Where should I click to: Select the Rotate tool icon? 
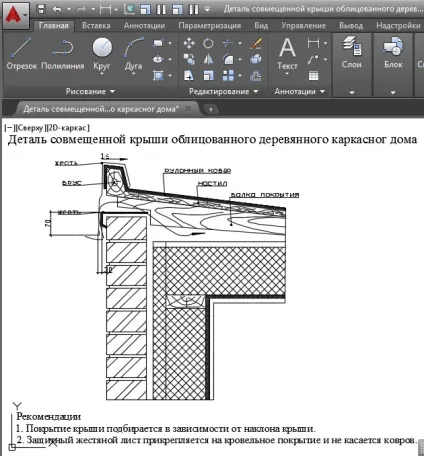[208, 43]
